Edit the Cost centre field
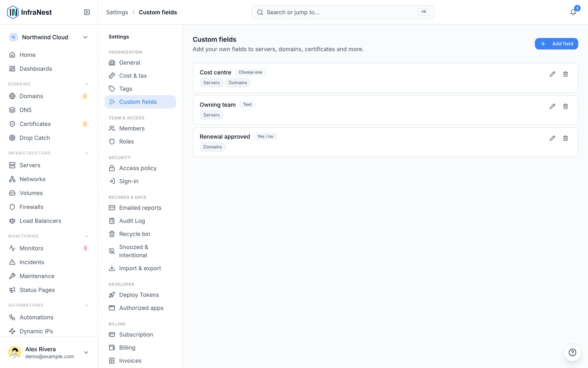The image size is (588, 368). tap(552, 74)
